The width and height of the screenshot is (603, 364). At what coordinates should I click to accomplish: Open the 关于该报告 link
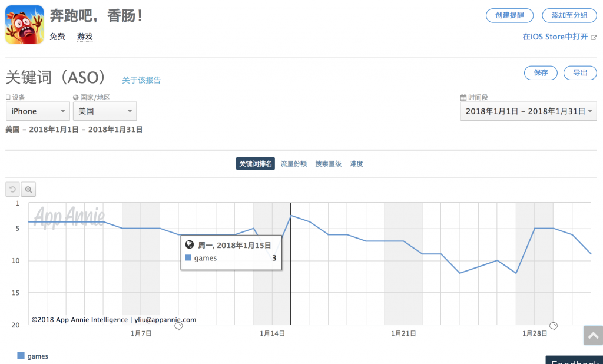tap(141, 80)
